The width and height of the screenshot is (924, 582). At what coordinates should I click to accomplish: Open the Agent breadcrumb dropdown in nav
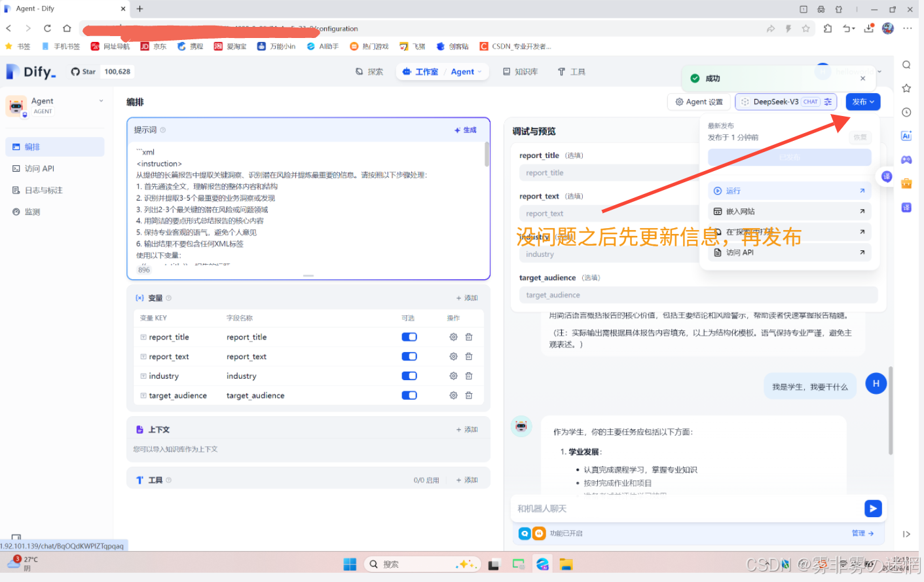point(466,71)
